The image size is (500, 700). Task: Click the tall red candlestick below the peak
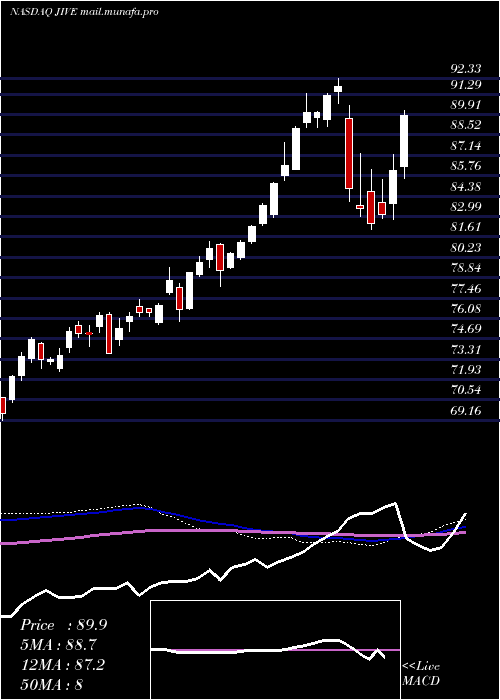coord(349,153)
